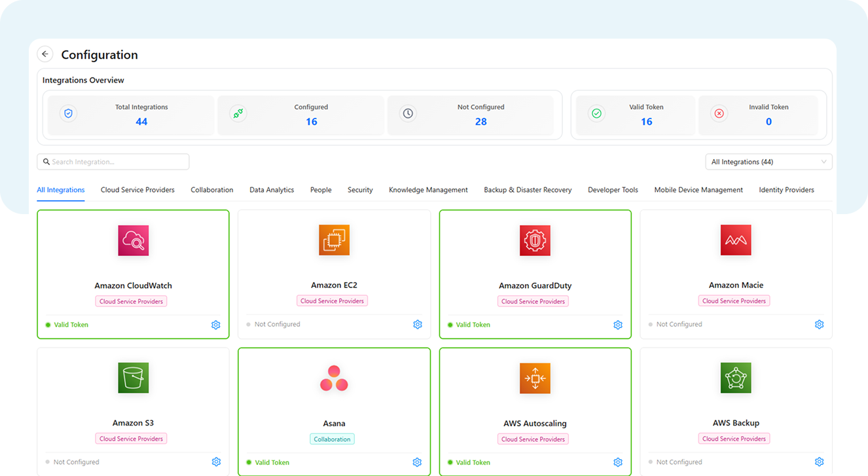Click Valid Token status on Amazon GuardDuty
868x476 pixels.
coord(469,325)
